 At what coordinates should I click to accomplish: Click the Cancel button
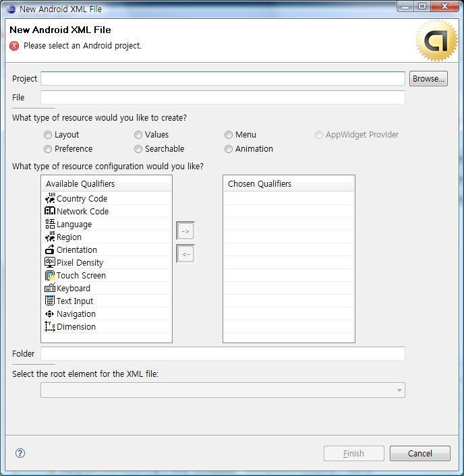420,453
